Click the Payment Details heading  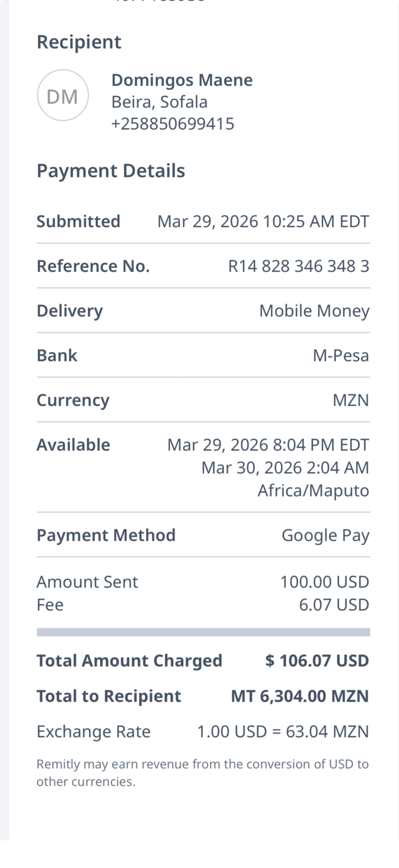[111, 171]
